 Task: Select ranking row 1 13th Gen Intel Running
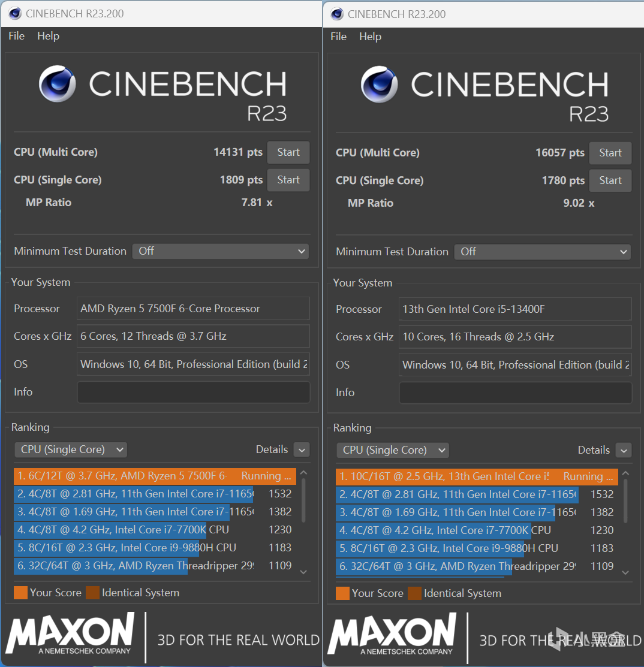[x=477, y=476]
